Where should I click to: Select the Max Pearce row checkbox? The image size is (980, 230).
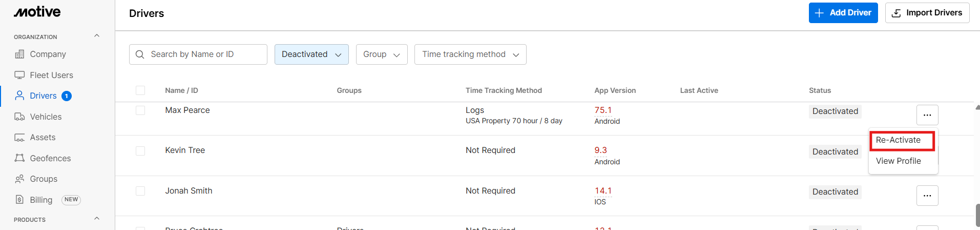click(140, 110)
